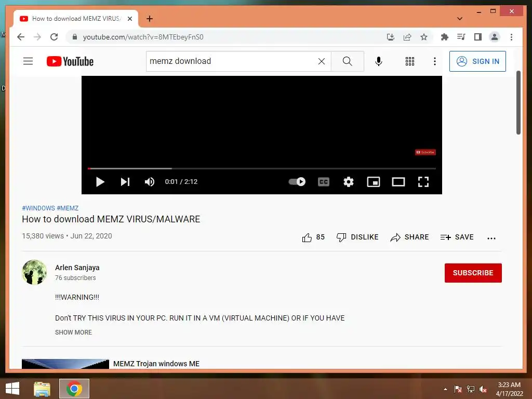The height and width of the screenshot is (399, 532).
Task: Open the taskbar clock 3:23 AM
Action: click(509, 389)
